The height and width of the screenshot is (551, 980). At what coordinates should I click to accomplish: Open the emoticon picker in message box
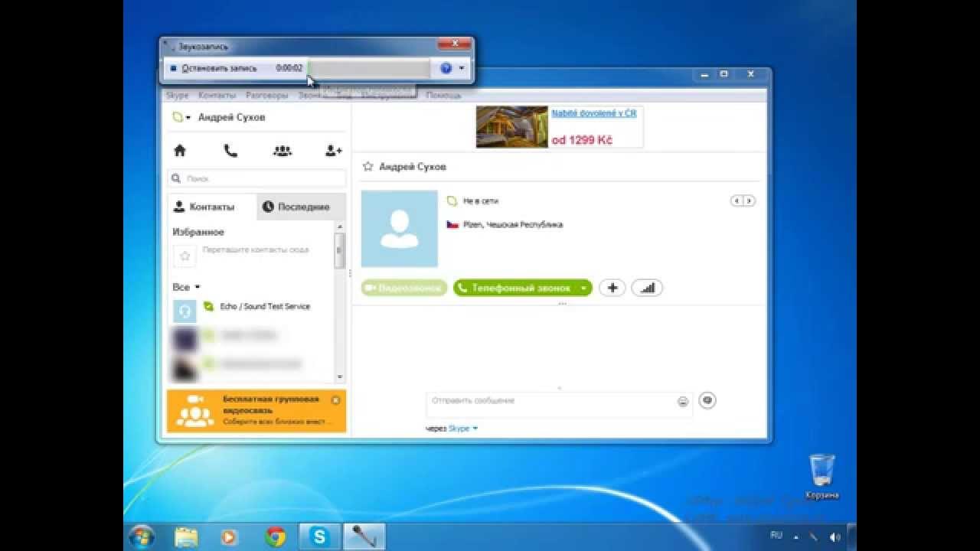(683, 402)
